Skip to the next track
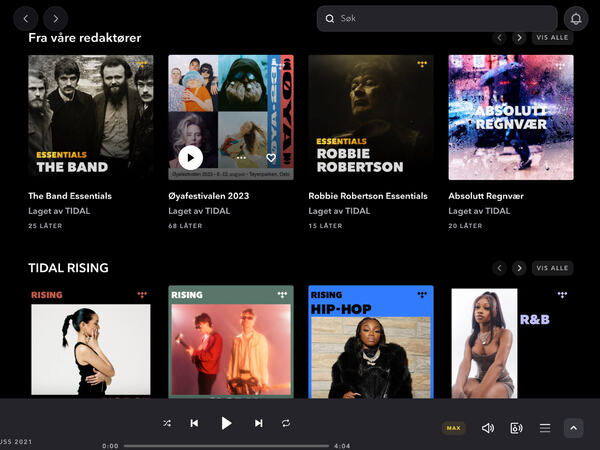Viewport: 600px width, 450px height. [258, 423]
